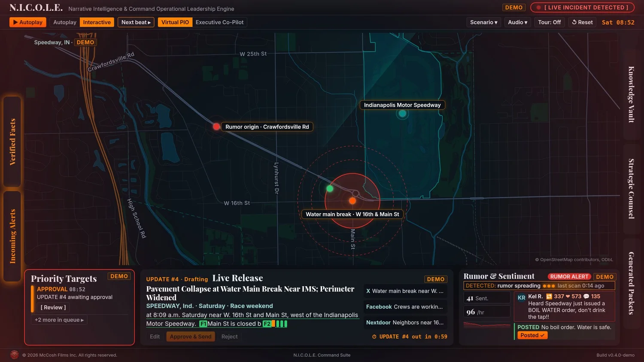Click the F2 fact tag in the release
Viewport: 644px width, 362px height.
coord(267,324)
